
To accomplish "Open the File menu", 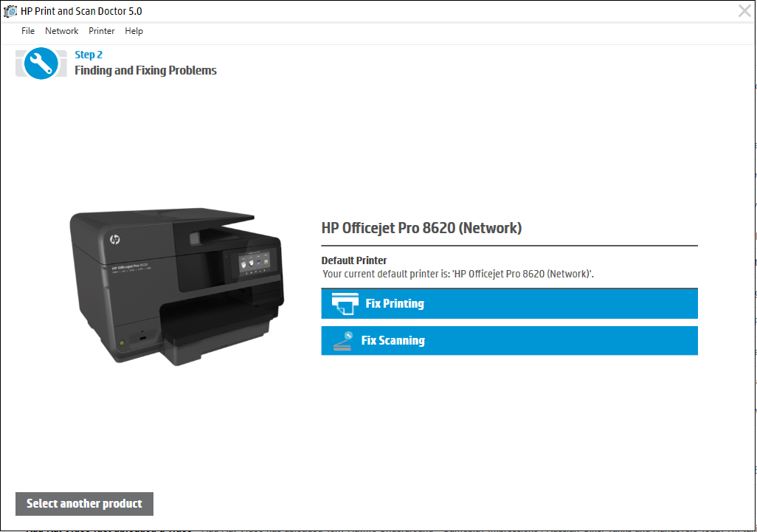I will (x=27, y=30).
